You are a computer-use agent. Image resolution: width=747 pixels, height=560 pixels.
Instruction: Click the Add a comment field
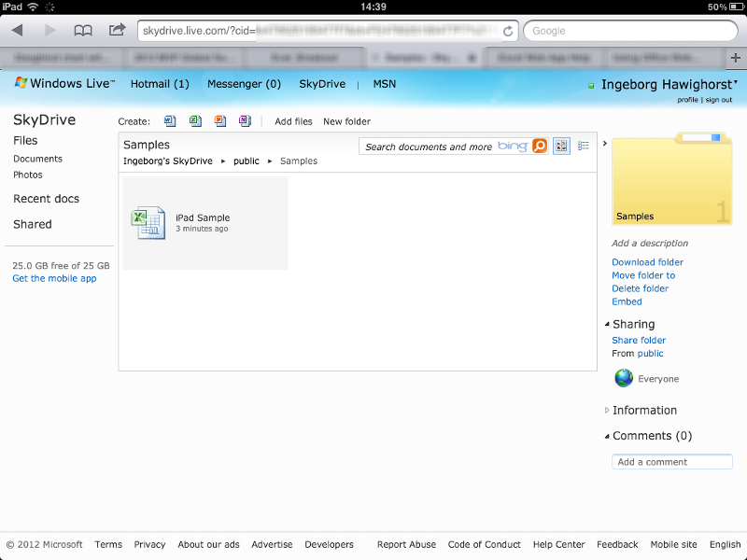672,462
